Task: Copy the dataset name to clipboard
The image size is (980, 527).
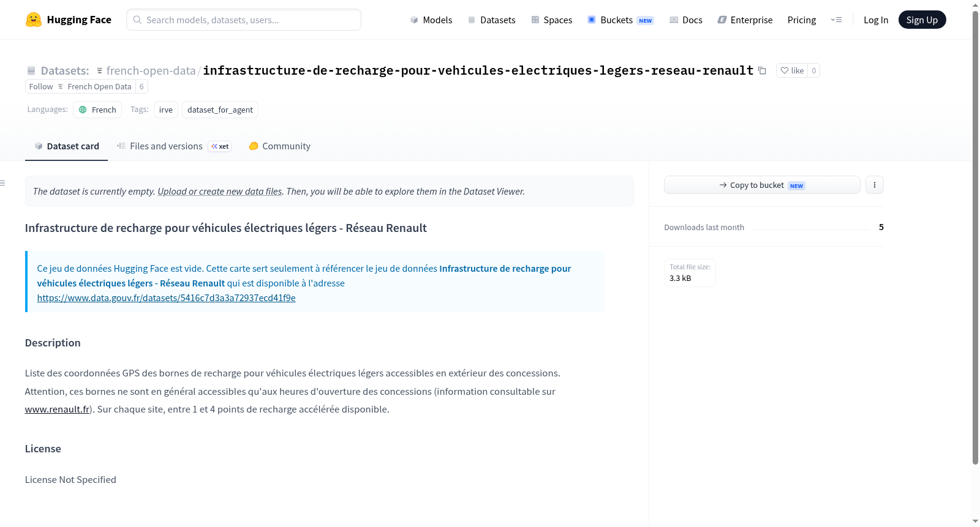Action: [762, 70]
